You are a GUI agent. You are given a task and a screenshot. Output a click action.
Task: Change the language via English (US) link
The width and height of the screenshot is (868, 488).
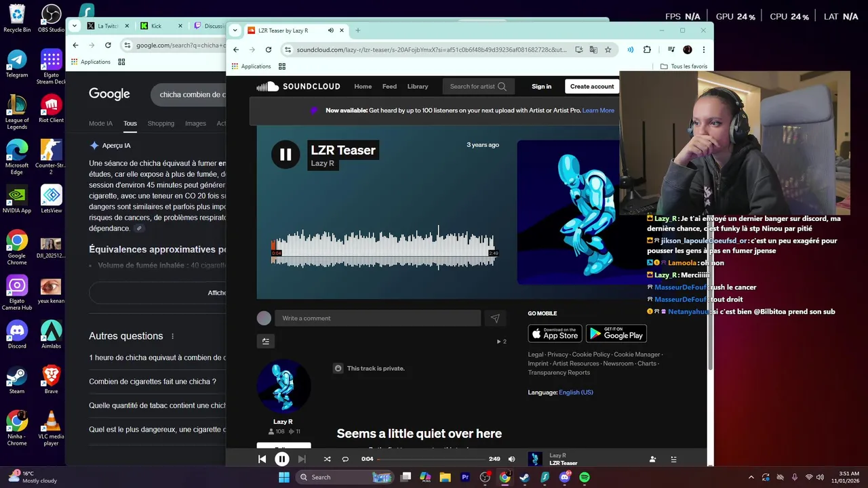pos(576,392)
